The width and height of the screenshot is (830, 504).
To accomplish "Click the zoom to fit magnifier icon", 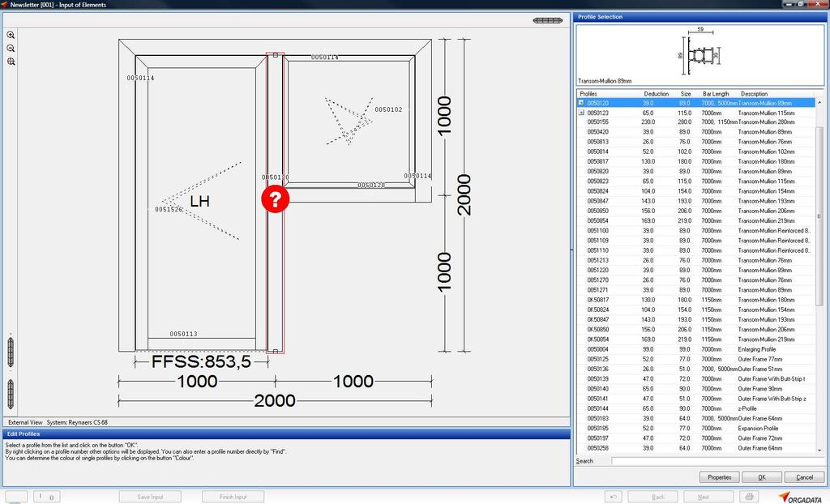I will [11, 62].
